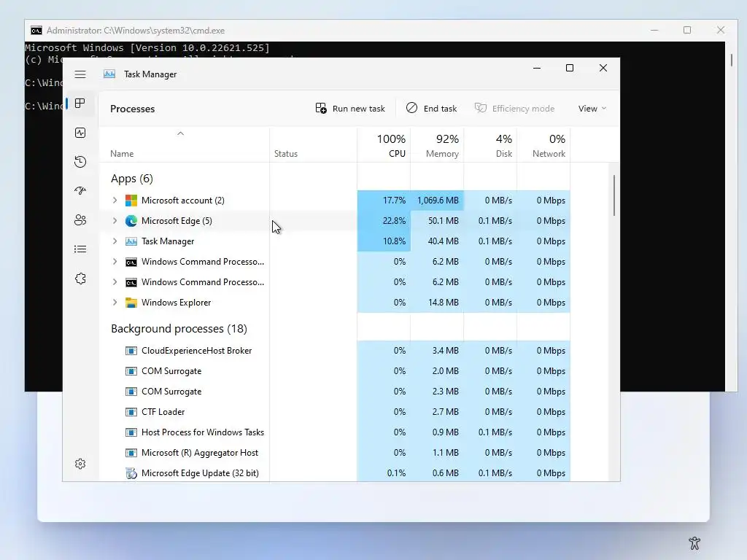Click the Task Manager process row icon
Viewport: 747px width, 560px height.
[x=131, y=241]
